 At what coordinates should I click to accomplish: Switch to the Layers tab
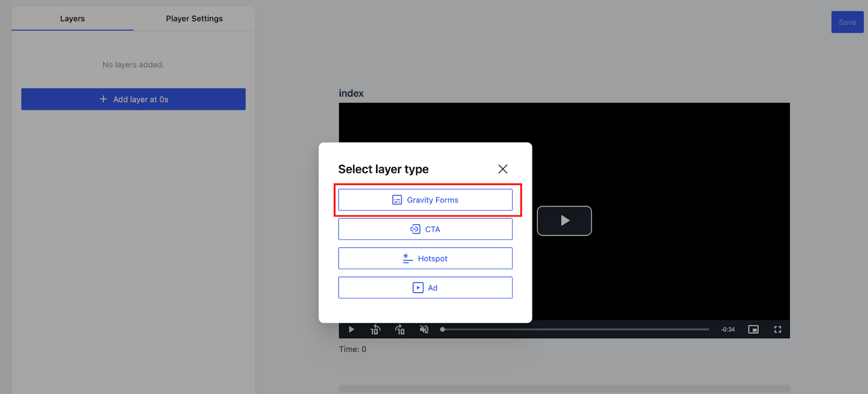click(72, 18)
